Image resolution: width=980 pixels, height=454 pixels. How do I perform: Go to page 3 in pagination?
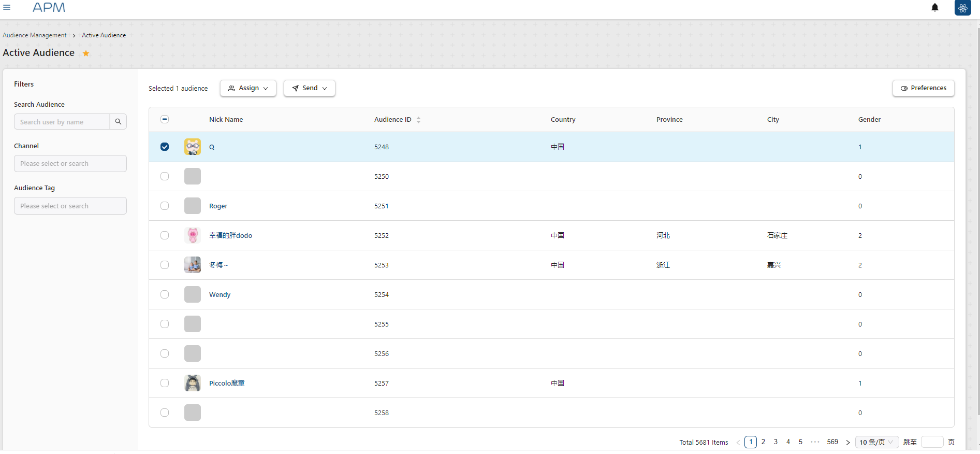(x=776, y=442)
